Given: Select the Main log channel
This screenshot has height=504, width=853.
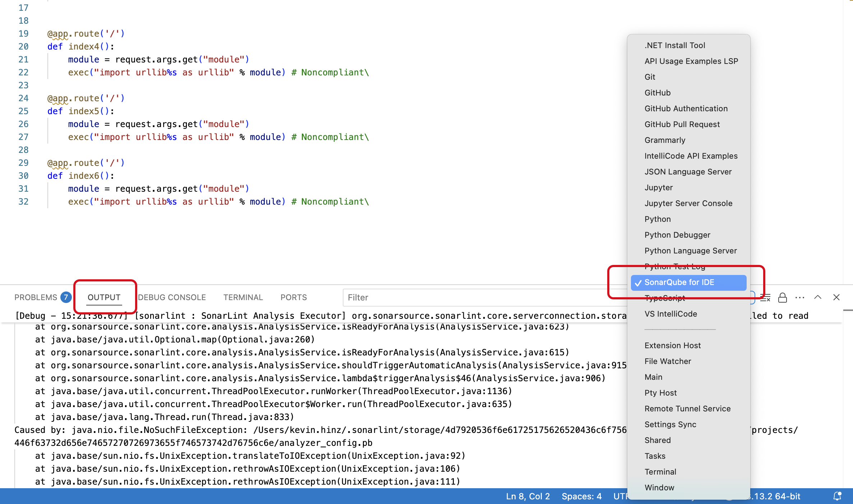Looking at the screenshot, I should pos(688,377).
